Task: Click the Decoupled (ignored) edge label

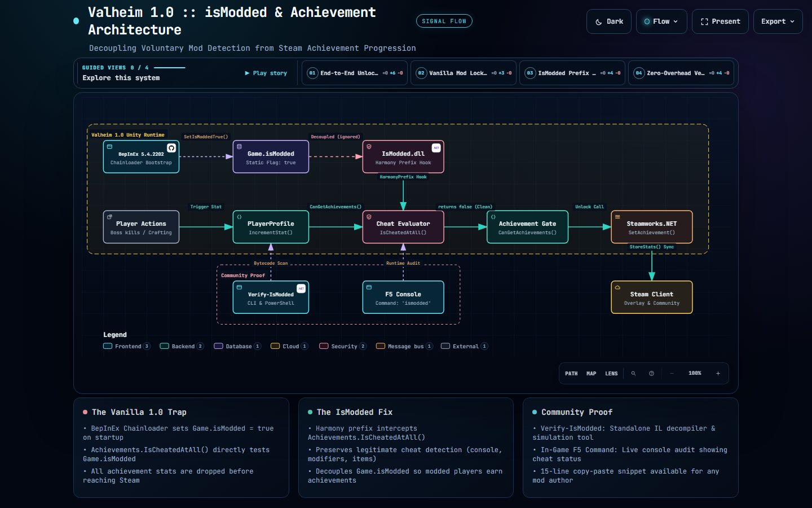Action: (x=336, y=137)
